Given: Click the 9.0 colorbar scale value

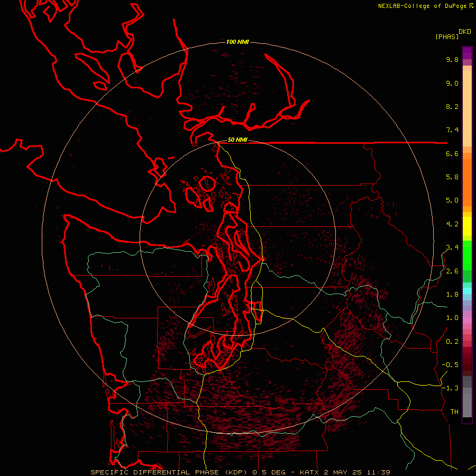Looking at the screenshot, I should click(x=452, y=83).
